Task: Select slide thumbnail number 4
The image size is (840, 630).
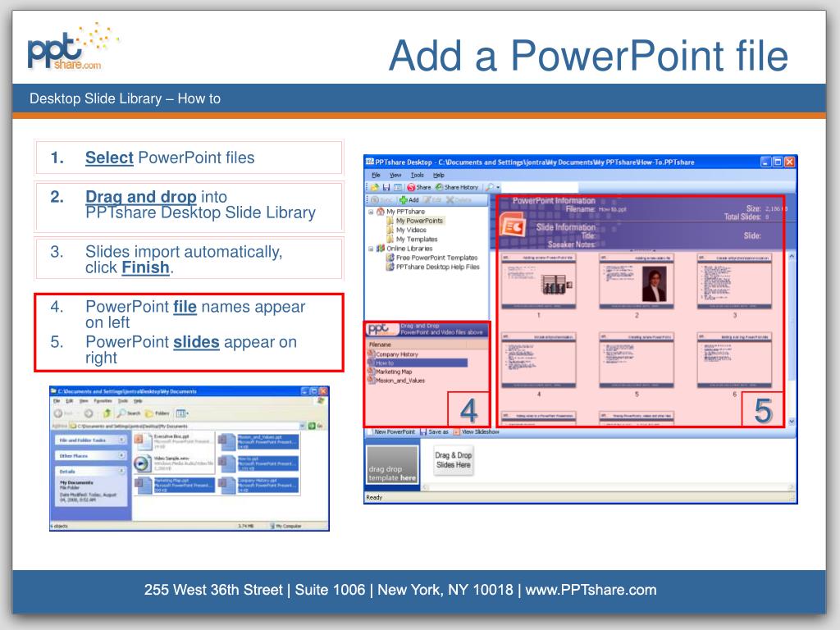Action: click(x=538, y=360)
